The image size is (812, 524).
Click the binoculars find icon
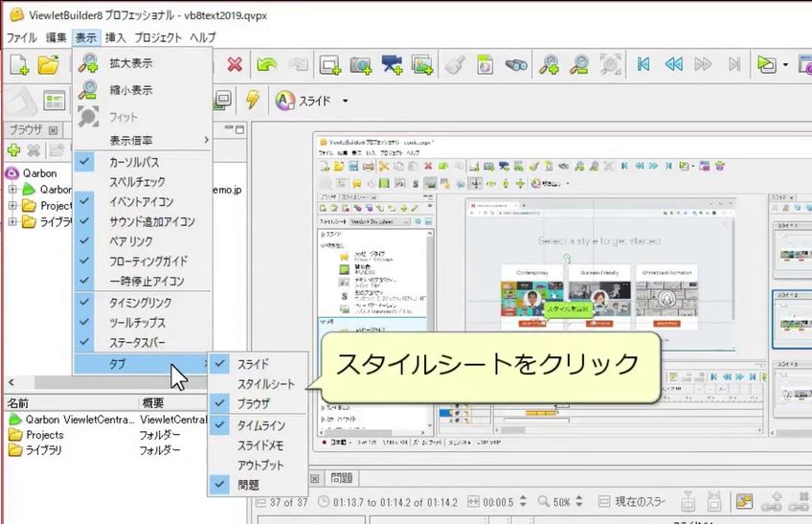click(516, 65)
